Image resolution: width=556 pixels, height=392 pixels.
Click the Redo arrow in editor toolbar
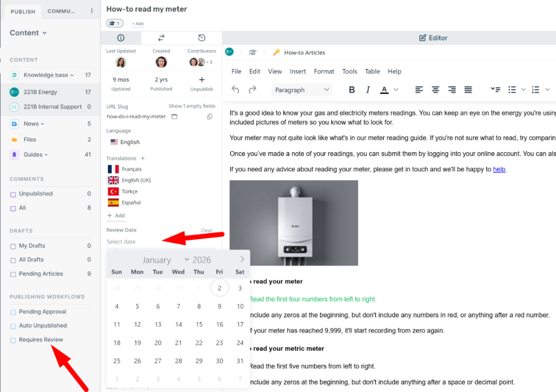tap(252, 90)
